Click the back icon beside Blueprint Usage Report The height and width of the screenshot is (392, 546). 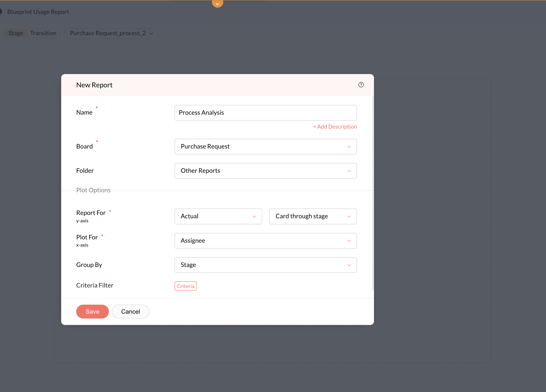[x=1, y=12]
